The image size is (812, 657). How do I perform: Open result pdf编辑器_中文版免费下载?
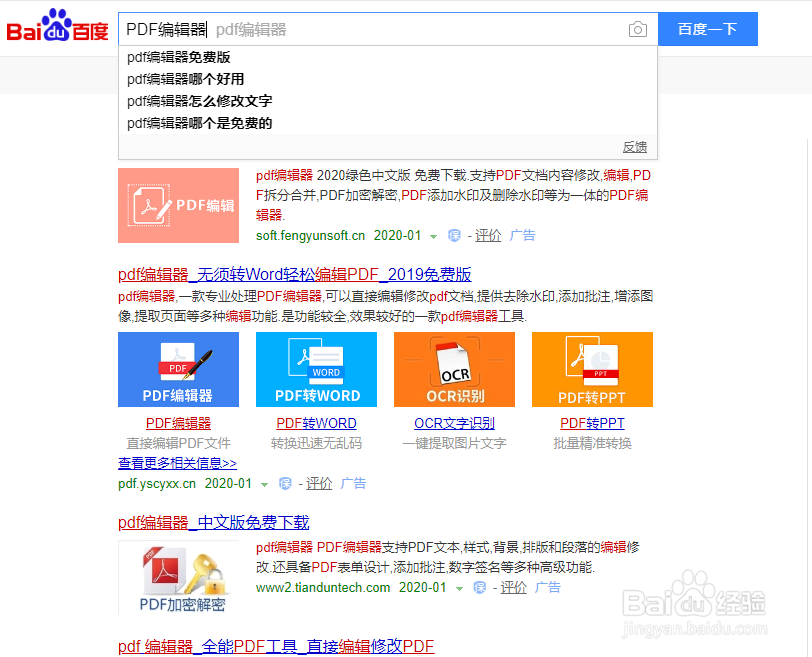[213, 522]
